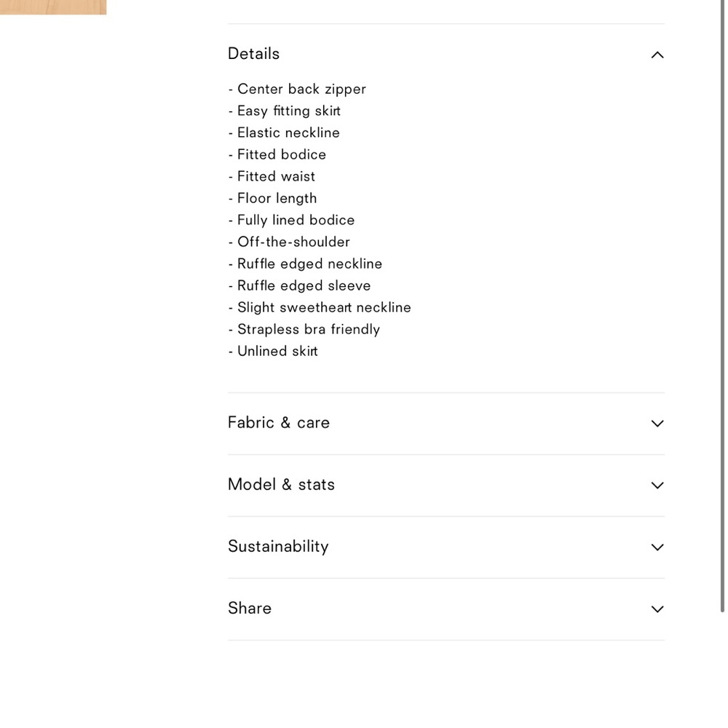The image size is (728, 728).
Task: Collapse Details using its up chevron icon
Action: (x=657, y=55)
